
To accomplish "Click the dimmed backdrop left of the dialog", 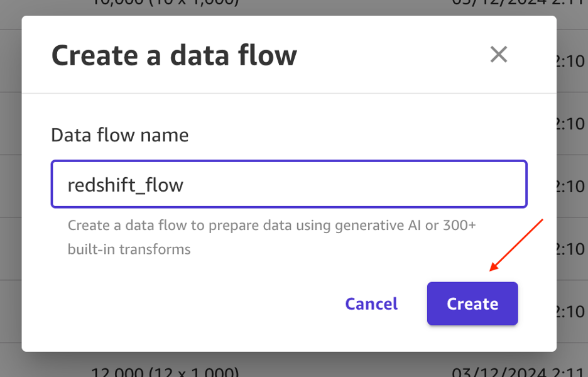I will [x=10, y=188].
